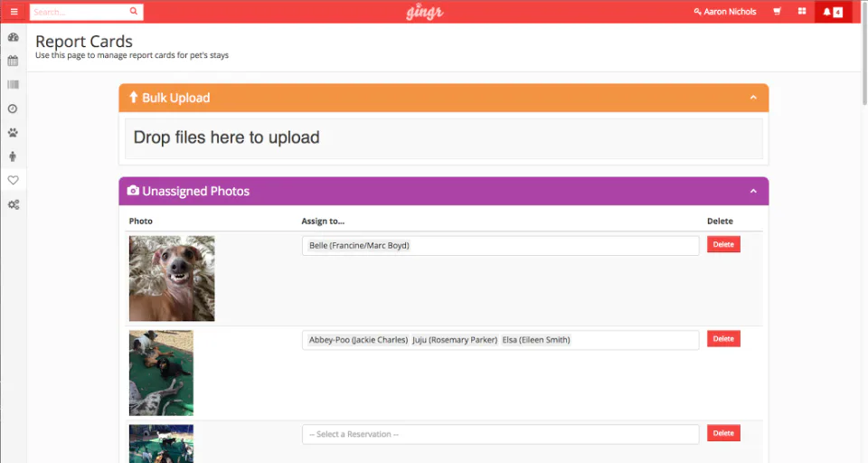Open the Select a Reservation dropdown

tap(500, 434)
